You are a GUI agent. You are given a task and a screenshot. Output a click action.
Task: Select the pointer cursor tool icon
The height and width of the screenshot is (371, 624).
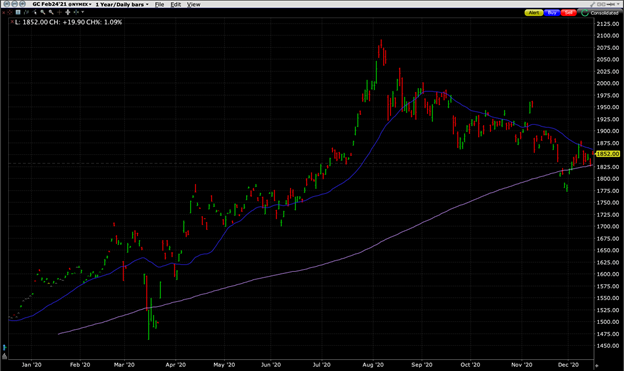(35, 12)
